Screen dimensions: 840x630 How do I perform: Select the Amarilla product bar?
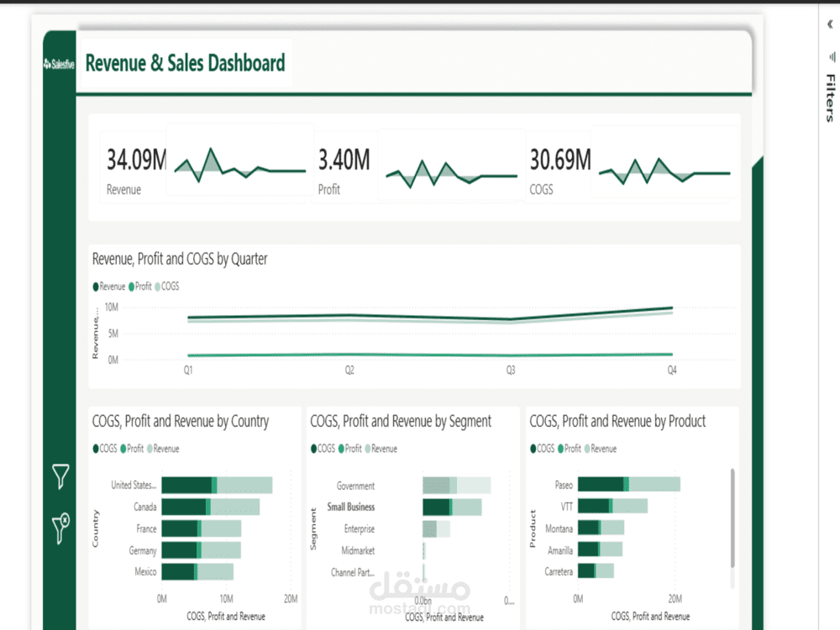[x=600, y=549]
